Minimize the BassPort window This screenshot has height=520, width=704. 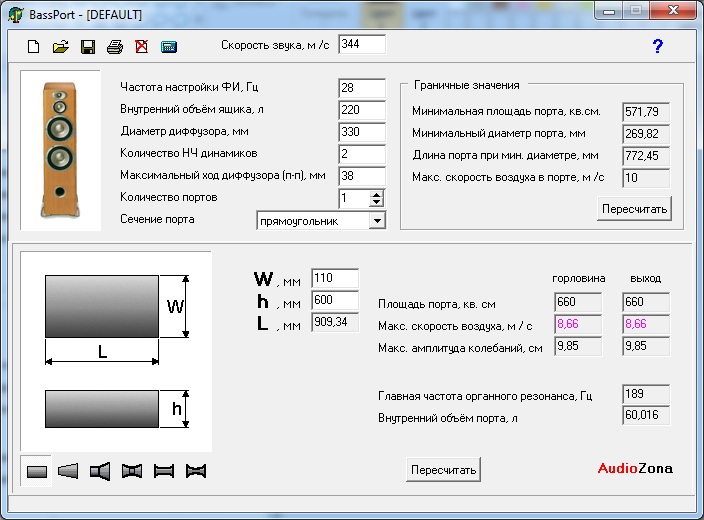coord(609,11)
